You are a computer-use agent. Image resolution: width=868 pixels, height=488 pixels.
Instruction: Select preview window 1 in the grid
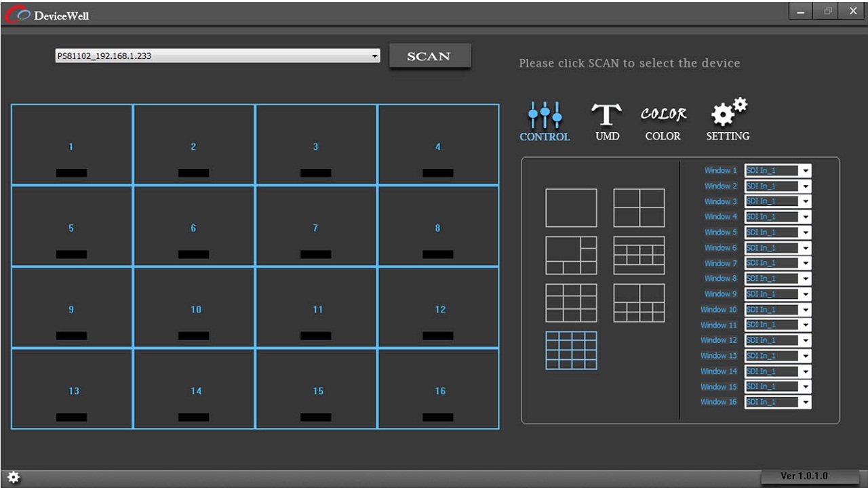[x=72, y=144]
